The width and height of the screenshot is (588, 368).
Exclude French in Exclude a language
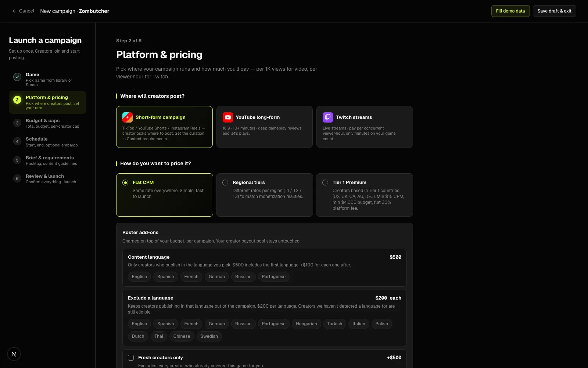coord(191,324)
